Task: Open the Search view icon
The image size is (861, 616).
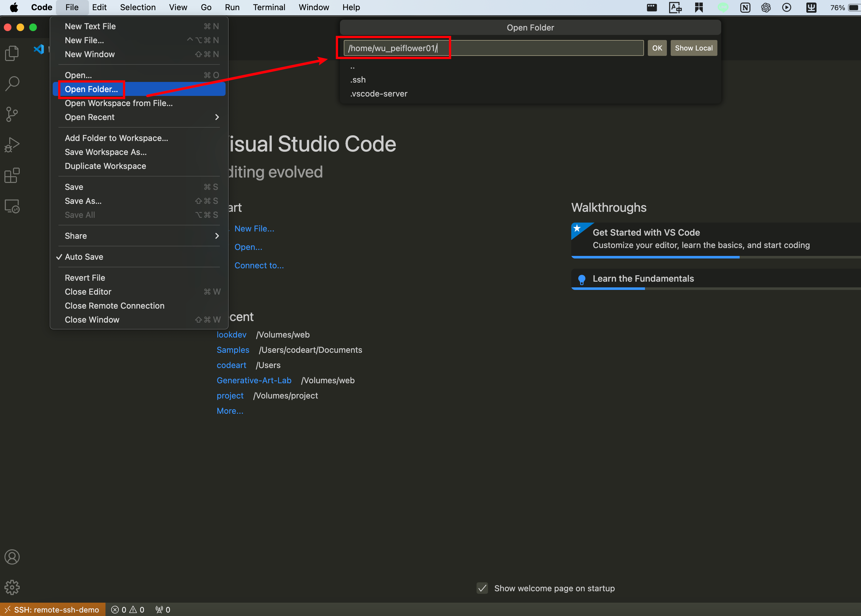Action: click(x=12, y=84)
